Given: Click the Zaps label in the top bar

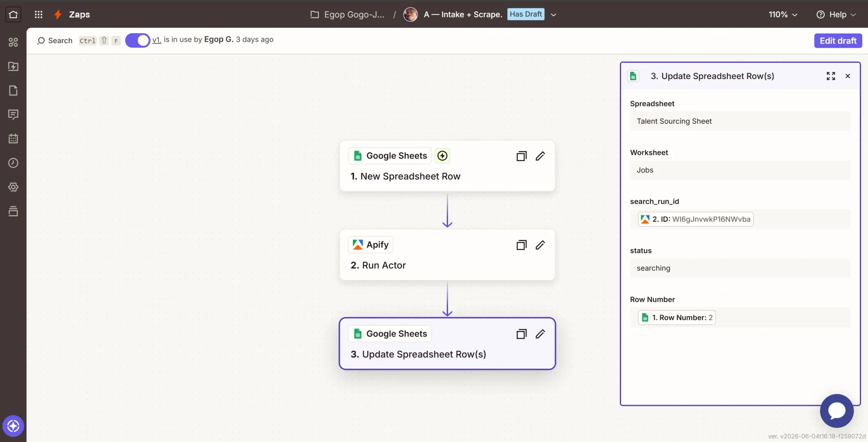Looking at the screenshot, I should click(79, 14).
